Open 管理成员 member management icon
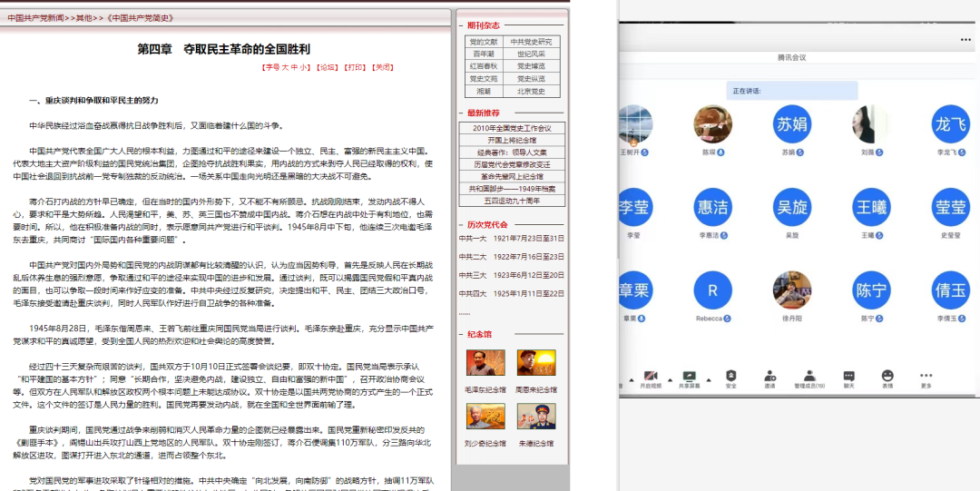 point(808,376)
